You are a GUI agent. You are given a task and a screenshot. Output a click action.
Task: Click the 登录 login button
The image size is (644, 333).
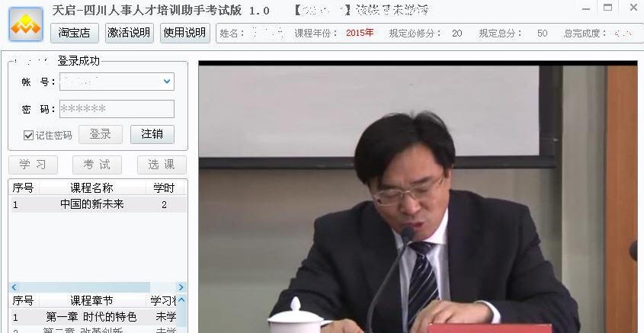coord(101,134)
